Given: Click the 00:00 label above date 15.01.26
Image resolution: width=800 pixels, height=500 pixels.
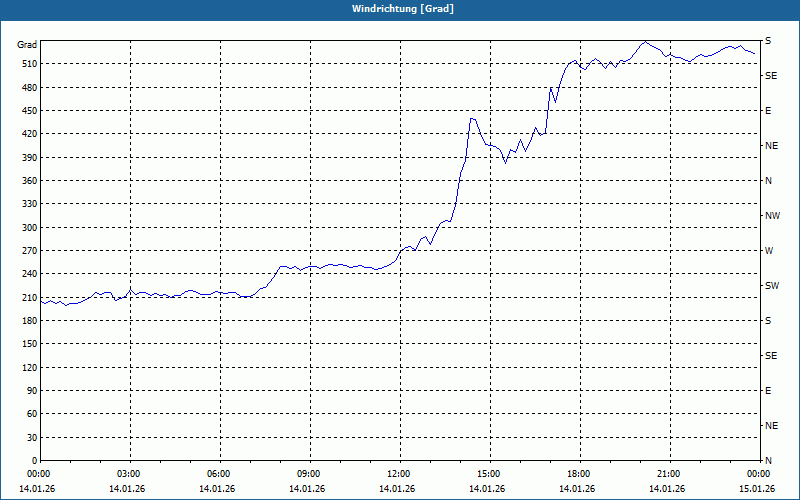Looking at the screenshot, I should (x=760, y=474).
